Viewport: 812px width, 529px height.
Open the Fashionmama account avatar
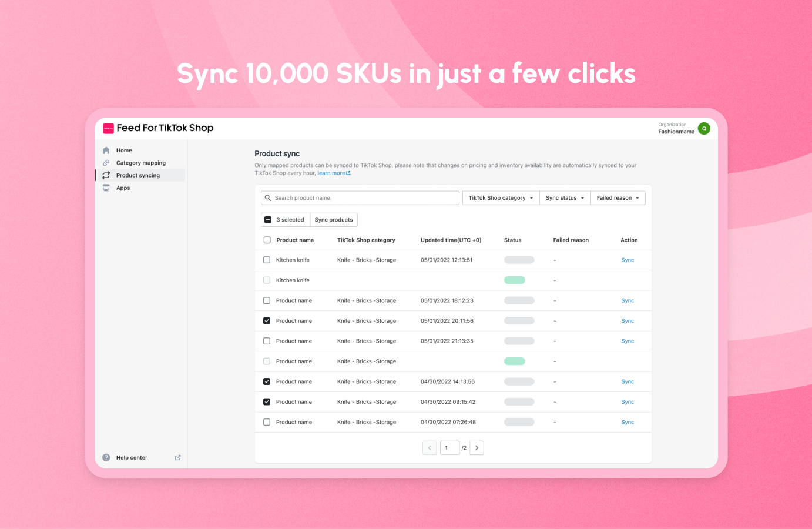(x=704, y=128)
